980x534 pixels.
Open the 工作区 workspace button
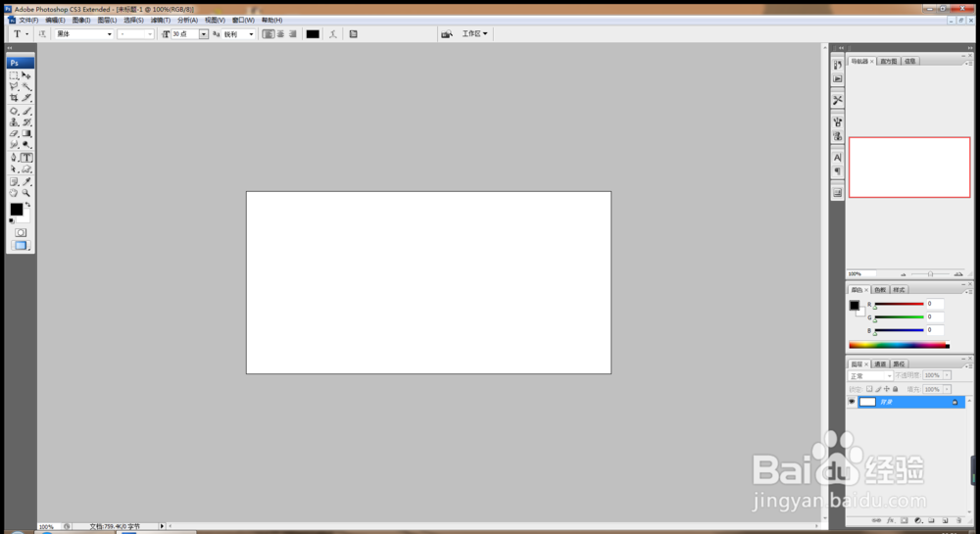click(474, 33)
